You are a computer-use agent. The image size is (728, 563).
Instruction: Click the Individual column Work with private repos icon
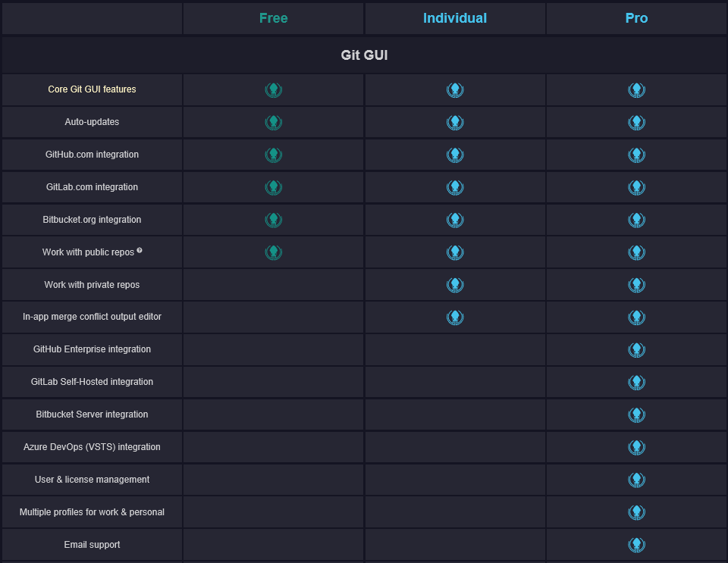[455, 285]
